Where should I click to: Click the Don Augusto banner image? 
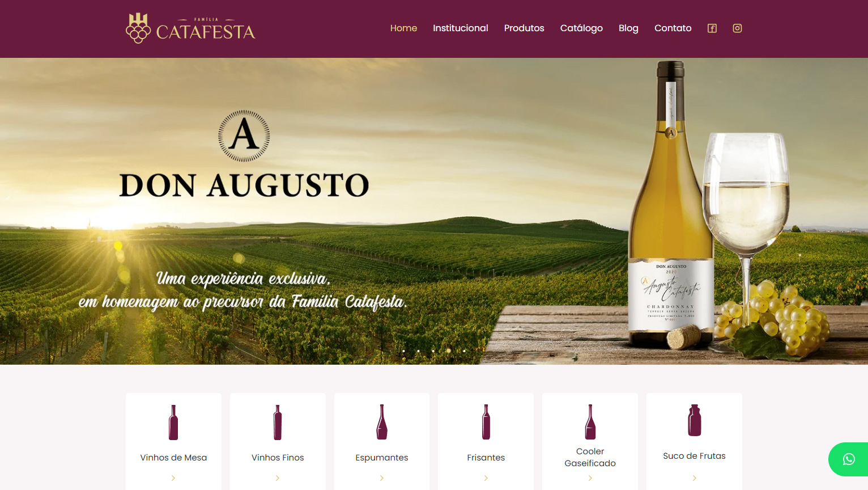tap(434, 211)
